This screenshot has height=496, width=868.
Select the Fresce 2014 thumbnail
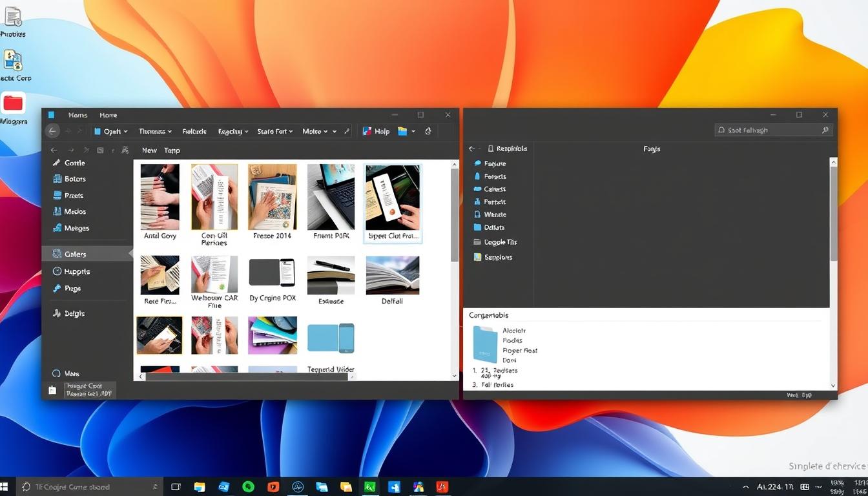tap(273, 197)
